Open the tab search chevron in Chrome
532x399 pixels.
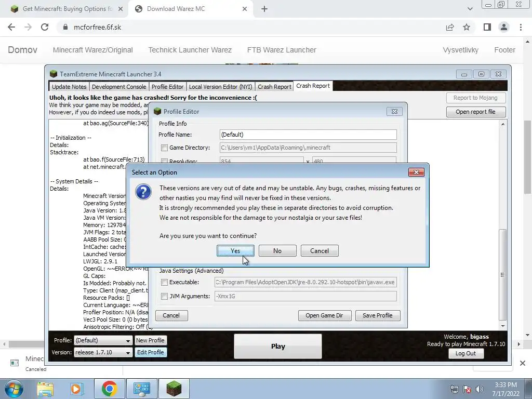coord(470,9)
